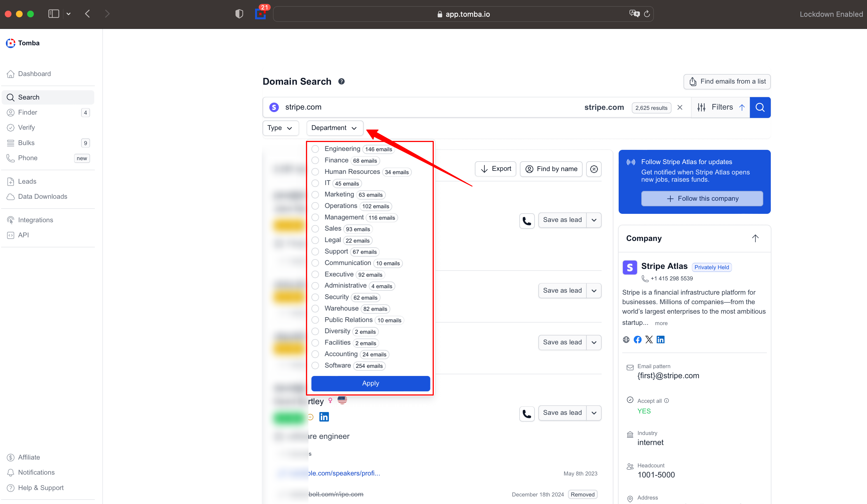Open the Phone section

tap(27, 158)
